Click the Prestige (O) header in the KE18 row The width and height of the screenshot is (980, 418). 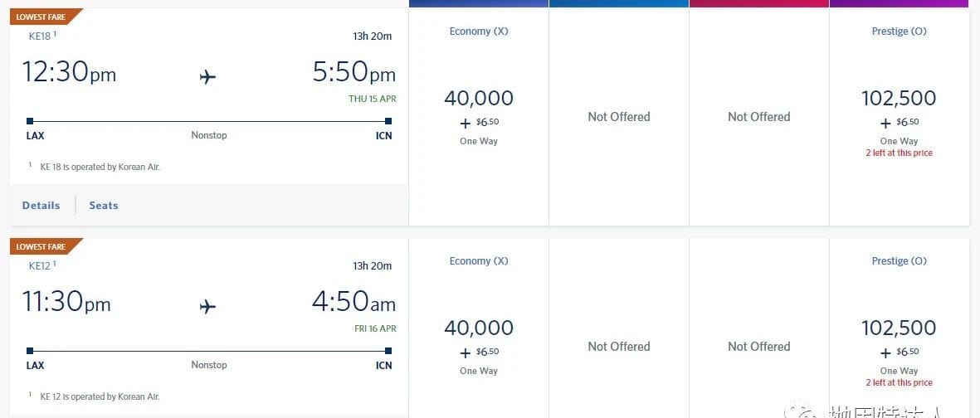coord(899,32)
